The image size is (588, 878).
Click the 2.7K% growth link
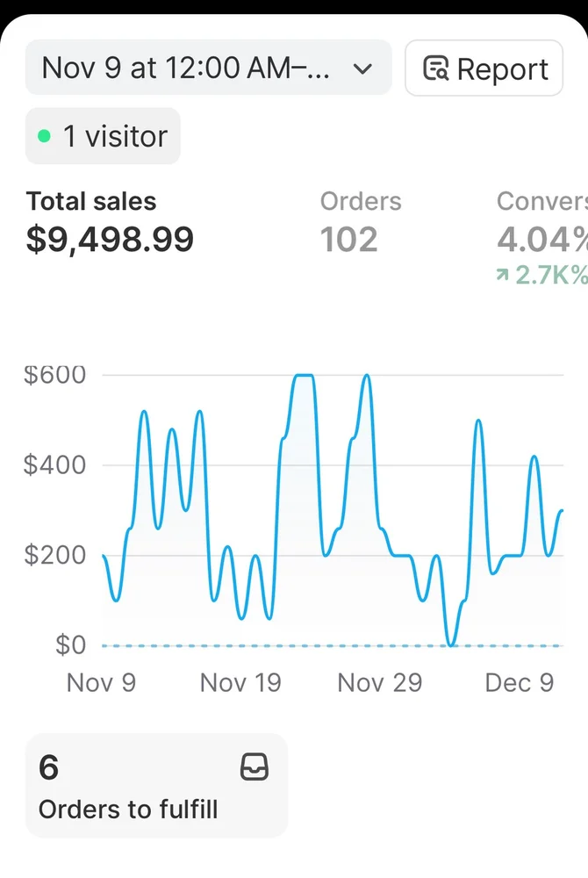(x=540, y=275)
